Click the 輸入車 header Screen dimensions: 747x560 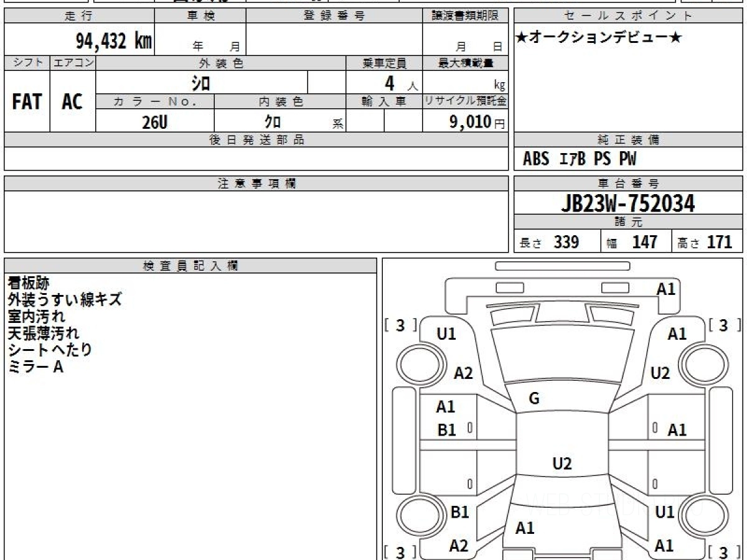click(x=384, y=102)
